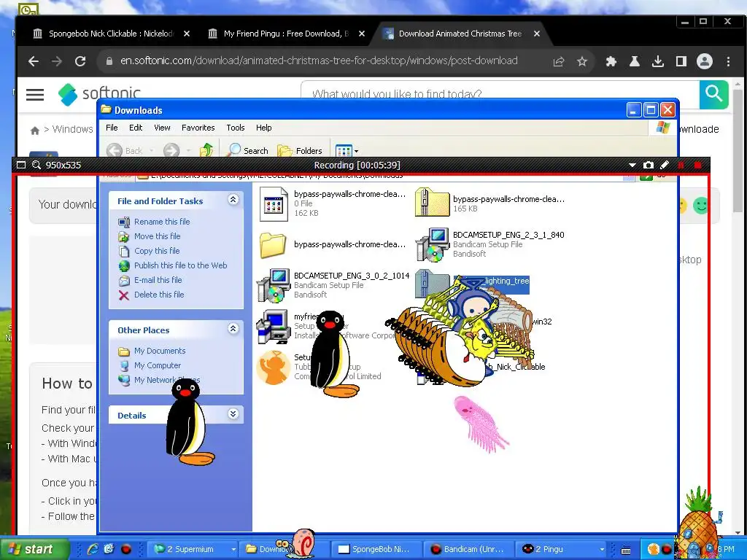
Task: Select the myfriend setup launcher icon
Action: (274, 327)
